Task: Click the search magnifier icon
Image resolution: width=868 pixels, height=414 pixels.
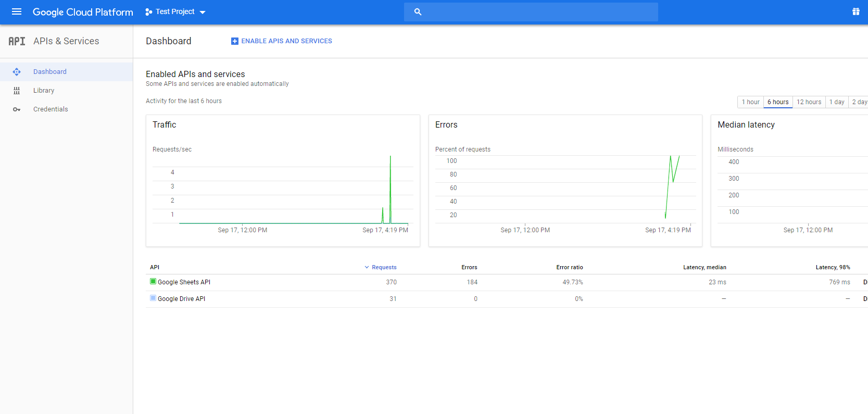Action: point(418,11)
